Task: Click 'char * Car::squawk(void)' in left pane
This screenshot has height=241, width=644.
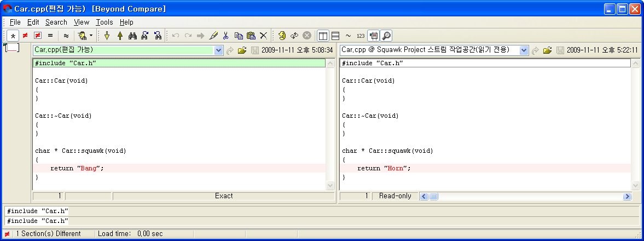Action: (80, 151)
